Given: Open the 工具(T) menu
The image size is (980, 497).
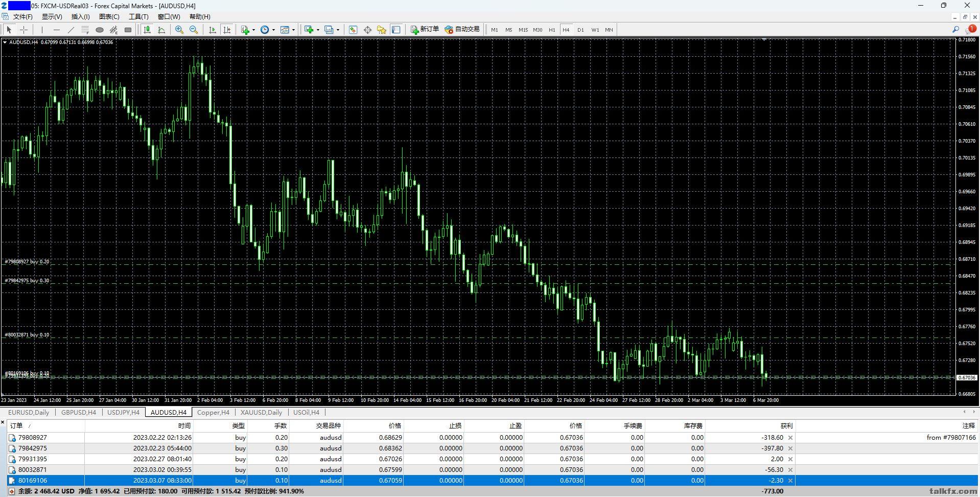Looking at the screenshot, I should point(138,17).
